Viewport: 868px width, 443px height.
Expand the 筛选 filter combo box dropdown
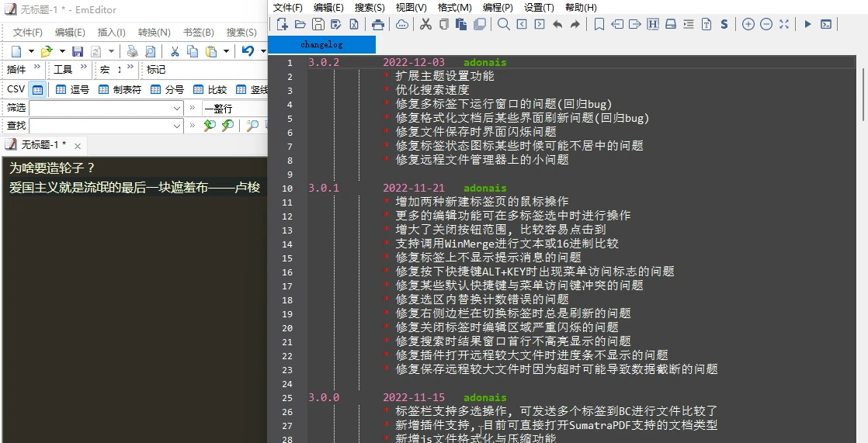176,108
